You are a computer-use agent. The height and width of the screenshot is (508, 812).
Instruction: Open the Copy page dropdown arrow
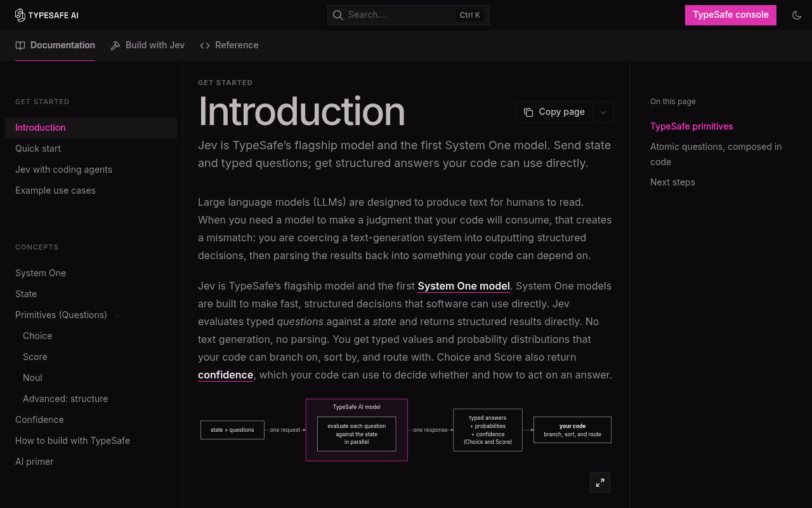(x=603, y=112)
